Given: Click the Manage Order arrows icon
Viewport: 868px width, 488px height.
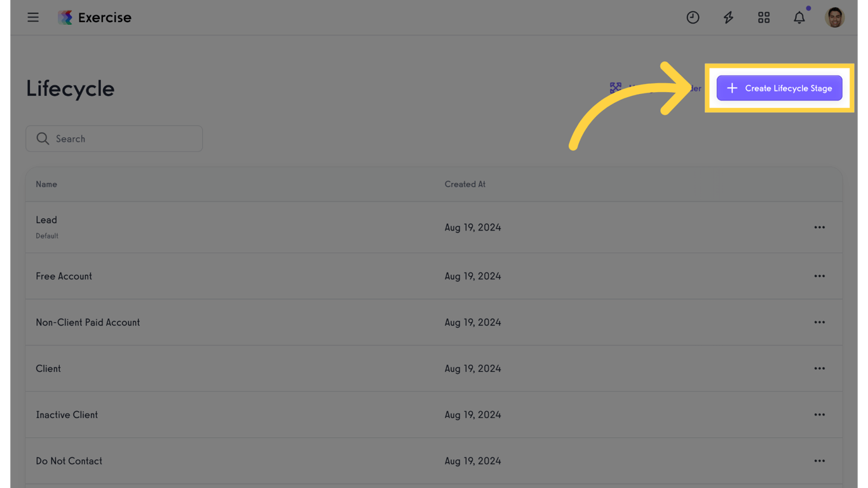Looking at the screenshot, I should (x=616, y=88).
